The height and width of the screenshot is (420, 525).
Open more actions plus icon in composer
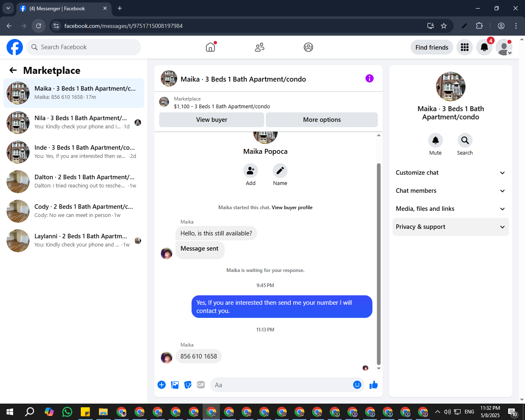click(x=162, y=385)
